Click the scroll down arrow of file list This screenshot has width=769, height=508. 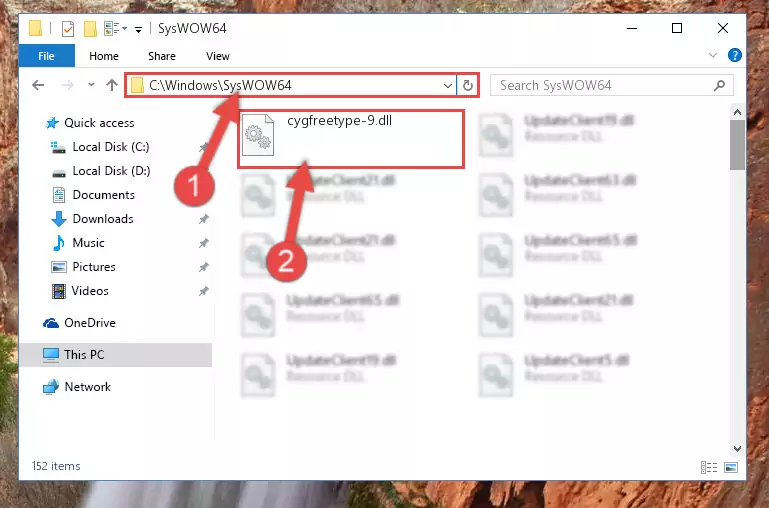point(737,449)
